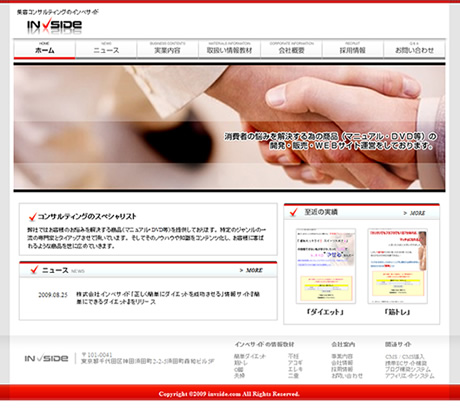Visit the 採用情報 navigation tab

(353, 49)
